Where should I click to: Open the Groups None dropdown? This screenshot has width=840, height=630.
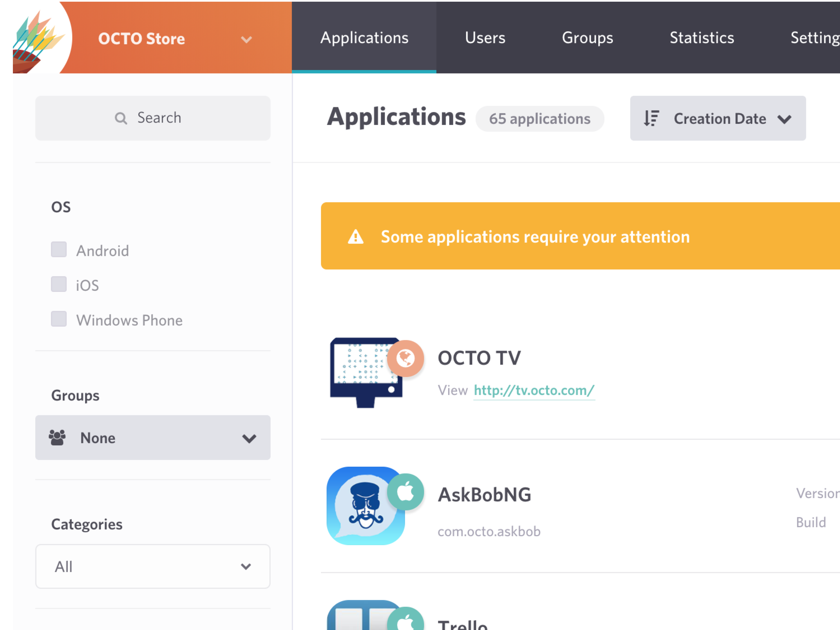(x=153, y=438)
